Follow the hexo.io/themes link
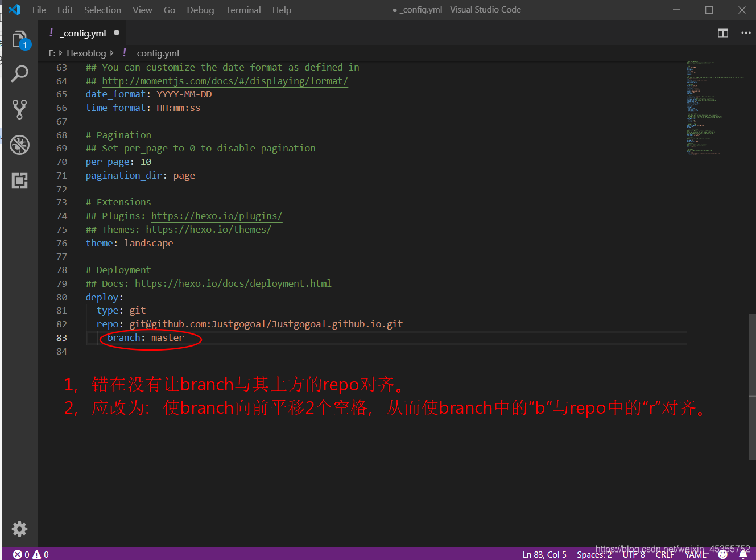Image resolution: width=756 pixels, height=560 pixels. pyautogui.click(x=209, y=229)
